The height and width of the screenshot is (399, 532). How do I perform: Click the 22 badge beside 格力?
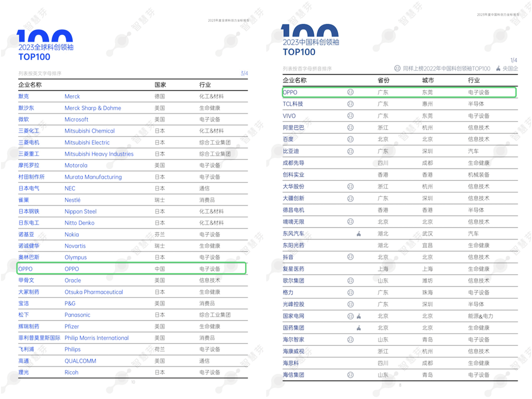coord(350,292)
